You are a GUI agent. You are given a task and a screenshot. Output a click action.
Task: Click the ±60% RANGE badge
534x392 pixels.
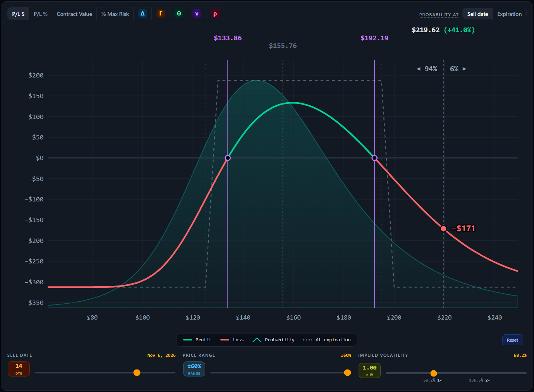[x=194, y=369]
